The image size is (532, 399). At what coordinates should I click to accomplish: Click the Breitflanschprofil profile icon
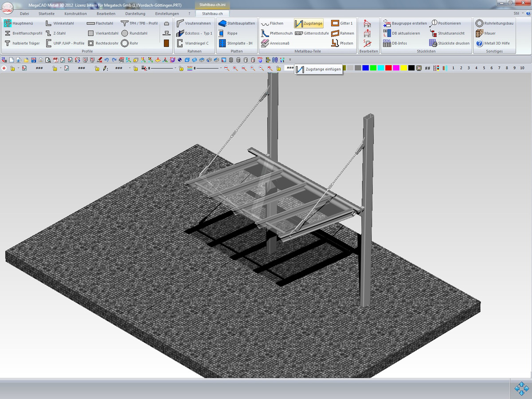8,33
